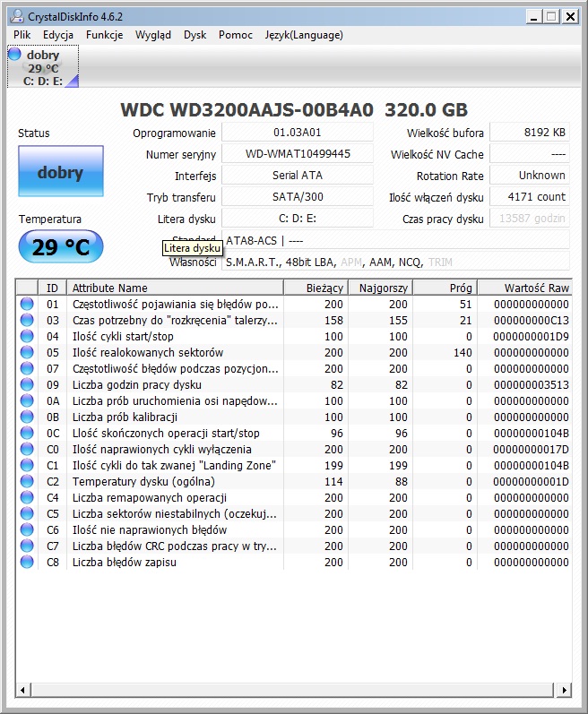Click the Rotation Rate Unknown field
The image size is (588, 714).
pos(530,176)
